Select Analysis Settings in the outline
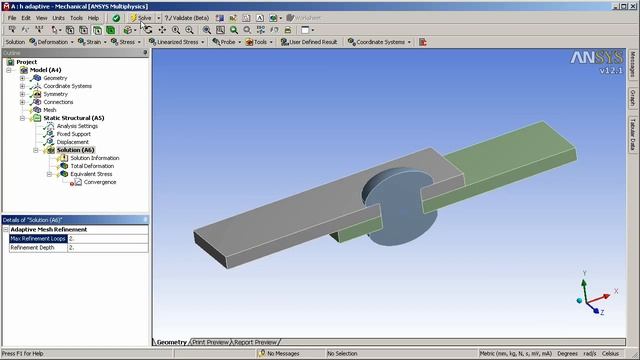This screenshot has height=360, width=640. click(x=77, y=126)
